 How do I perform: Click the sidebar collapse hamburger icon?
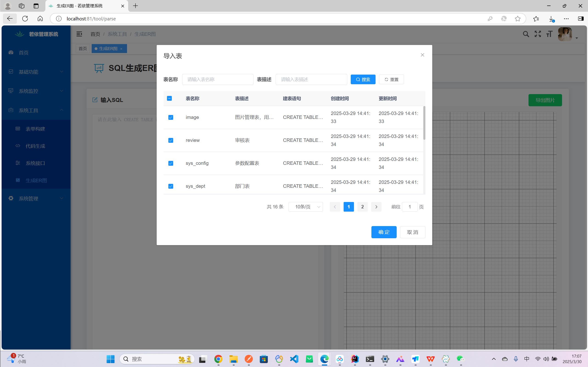(x=79, y=34)
